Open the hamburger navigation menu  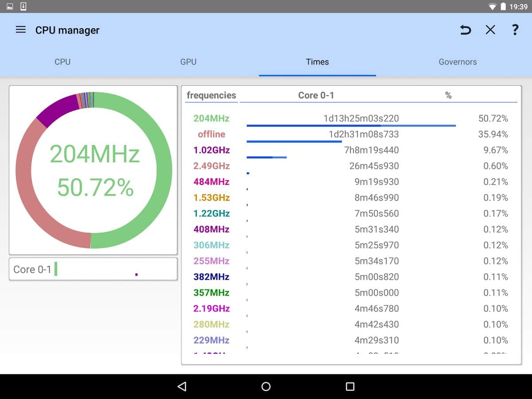tap(20, 30)
